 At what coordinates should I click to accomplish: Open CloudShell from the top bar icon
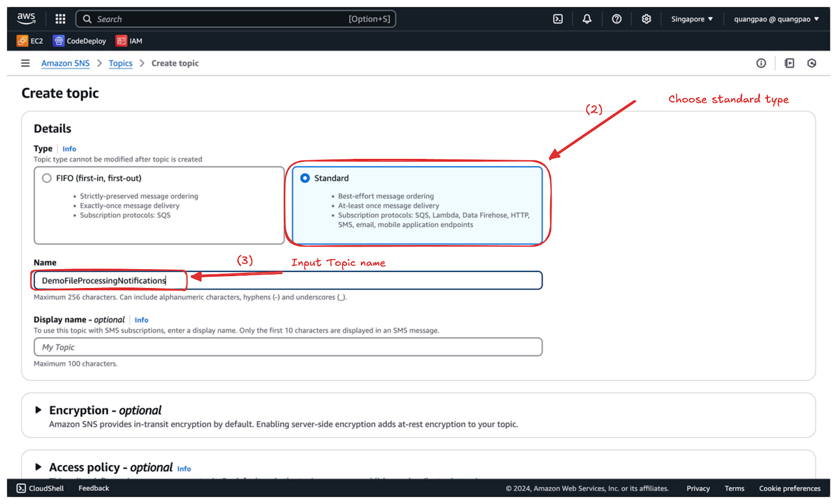558,19
